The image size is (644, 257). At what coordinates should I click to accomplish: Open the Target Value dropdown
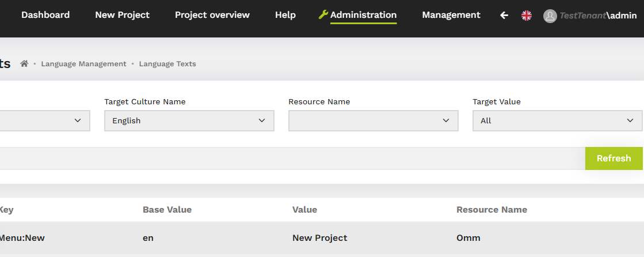click(557, 120)
